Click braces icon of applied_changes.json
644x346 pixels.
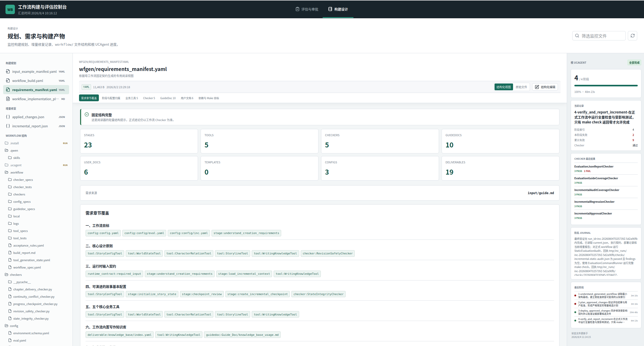coord(8,117)
